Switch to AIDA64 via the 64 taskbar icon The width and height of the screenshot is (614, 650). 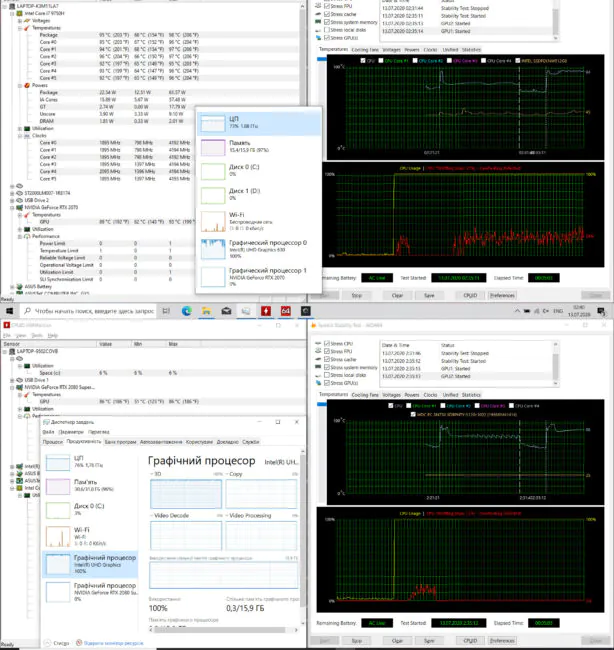(286, 311)
